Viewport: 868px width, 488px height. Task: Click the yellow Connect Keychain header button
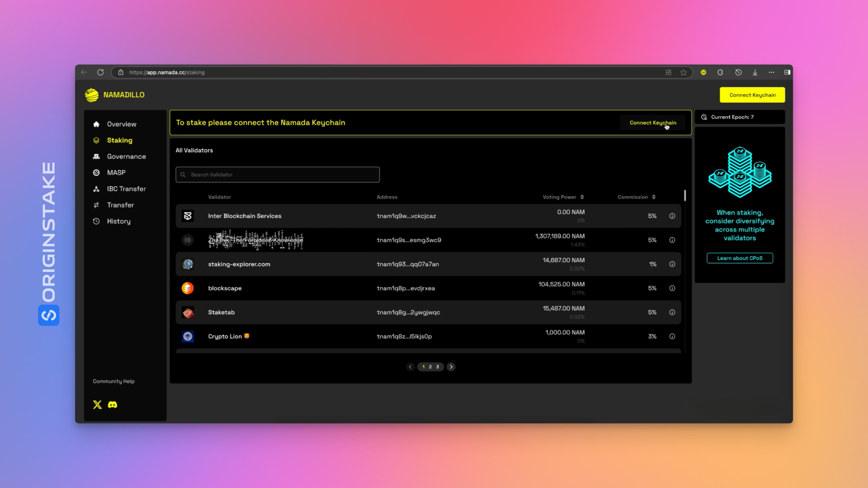click(x=752, y=95)
